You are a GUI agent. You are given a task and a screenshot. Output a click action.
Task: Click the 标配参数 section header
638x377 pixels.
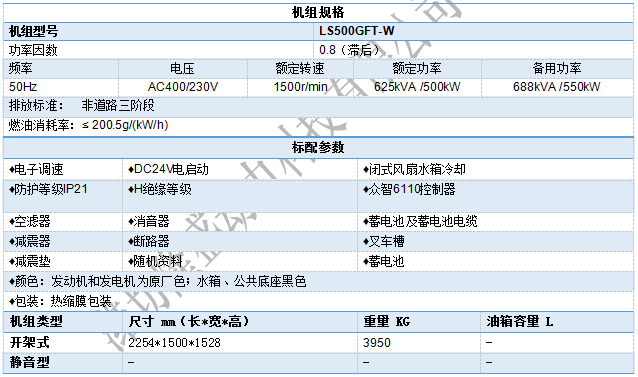point(318,148)
